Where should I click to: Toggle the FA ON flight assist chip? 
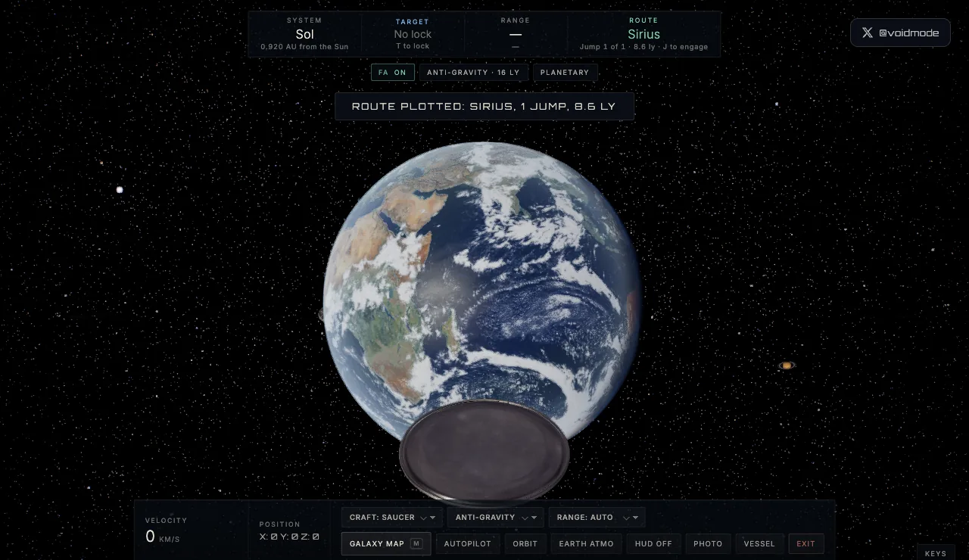[392, 73]
